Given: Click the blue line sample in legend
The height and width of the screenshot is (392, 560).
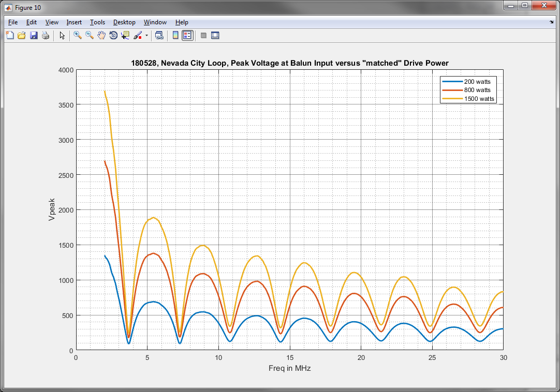Looking at the screenshot, I should [x=452, y=81].
